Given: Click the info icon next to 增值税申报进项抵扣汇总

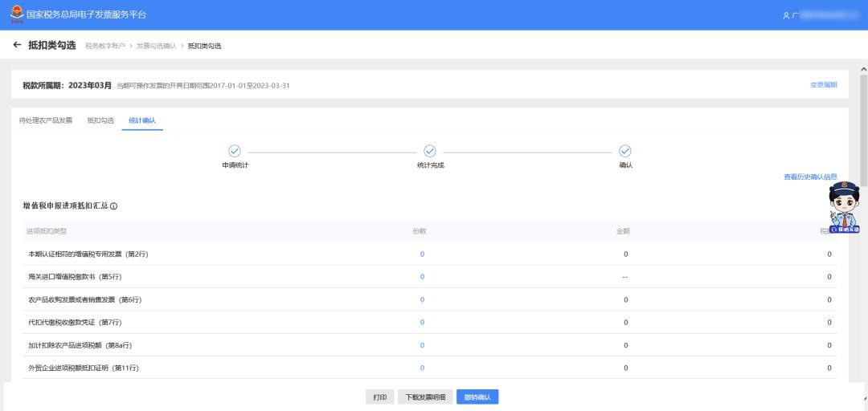Looking at the screenshot, I should tap(113, 206).
